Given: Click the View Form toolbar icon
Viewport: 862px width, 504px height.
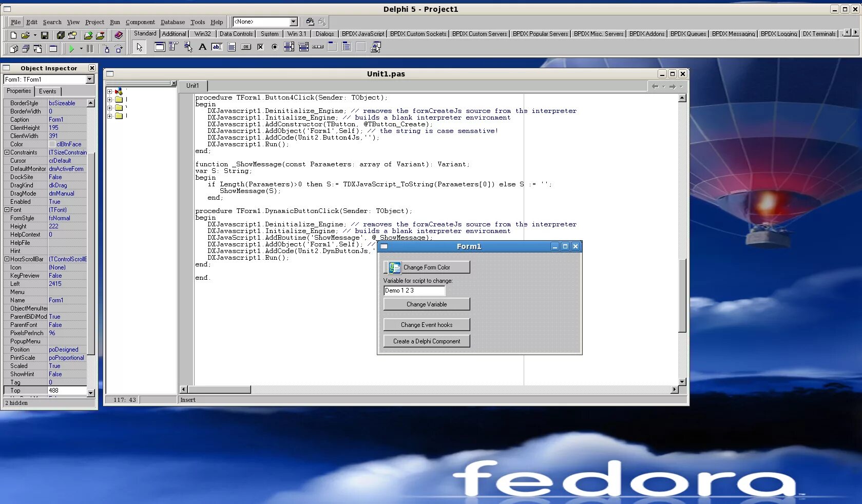Looking at the screenshot, I should click(x=26, y=49).
